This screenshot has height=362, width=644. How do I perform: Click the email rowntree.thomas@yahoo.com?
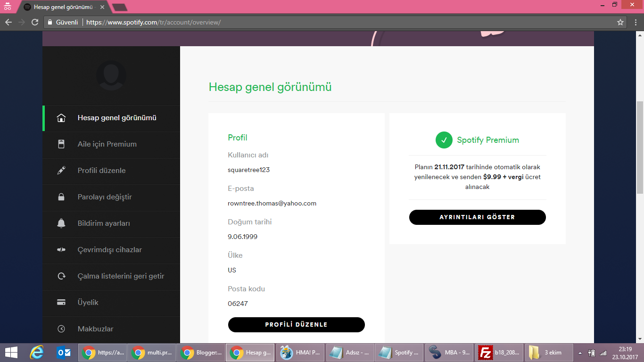point(272,204)
